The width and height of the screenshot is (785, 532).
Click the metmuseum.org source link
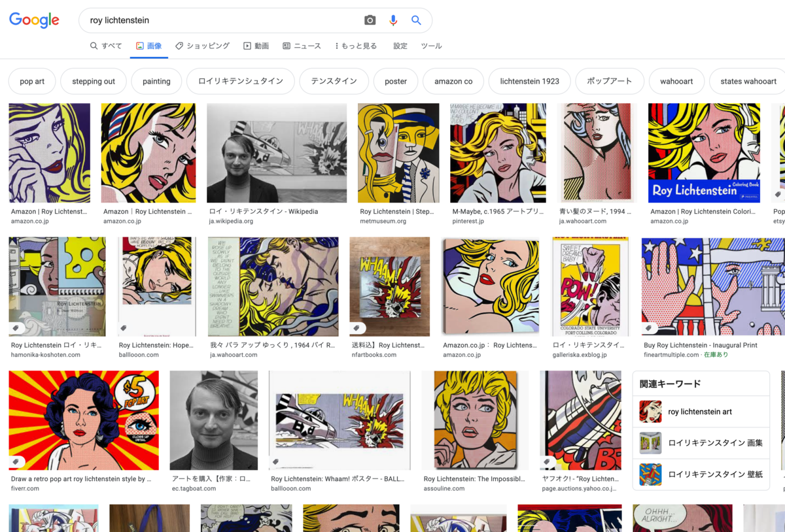pyautogui.click(x=383, y=222)
